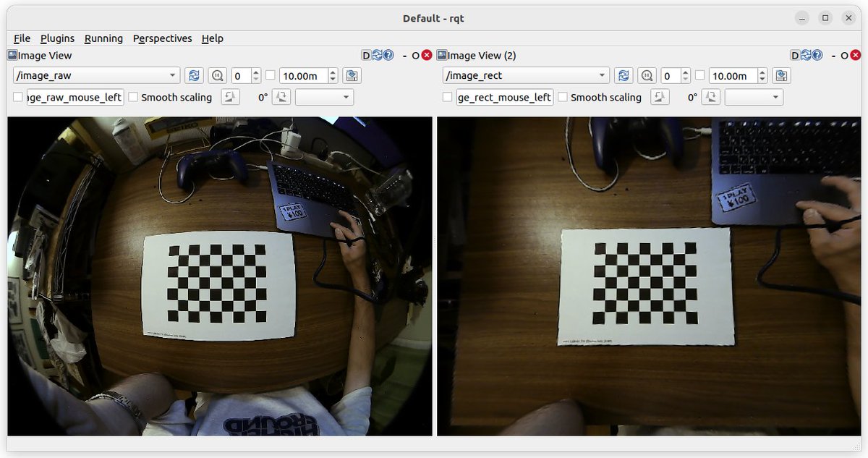
Task: Open the File menu
Action: pos(22,38)
